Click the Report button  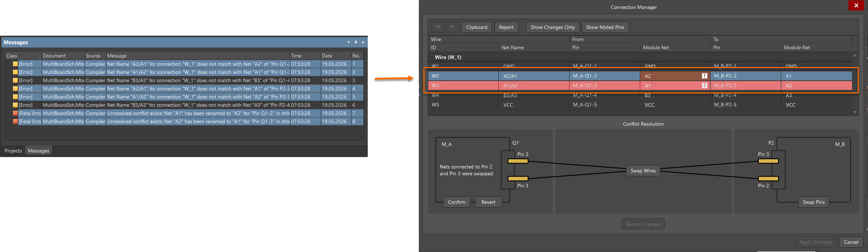pos(506,27)
